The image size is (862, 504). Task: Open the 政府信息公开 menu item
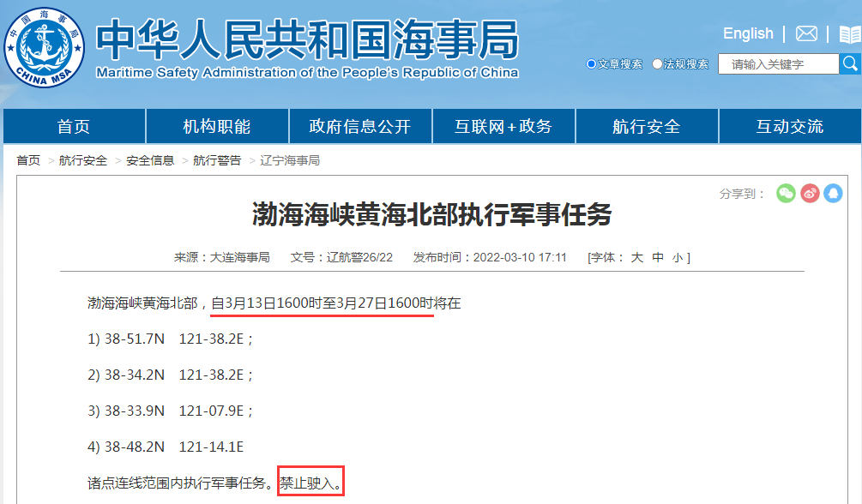360,126
